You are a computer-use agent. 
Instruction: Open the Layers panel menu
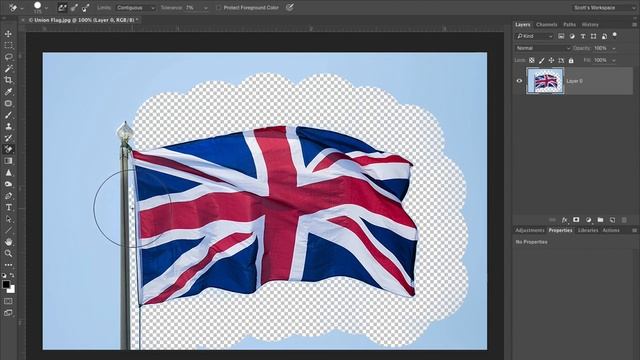click(x=634, y=24)
